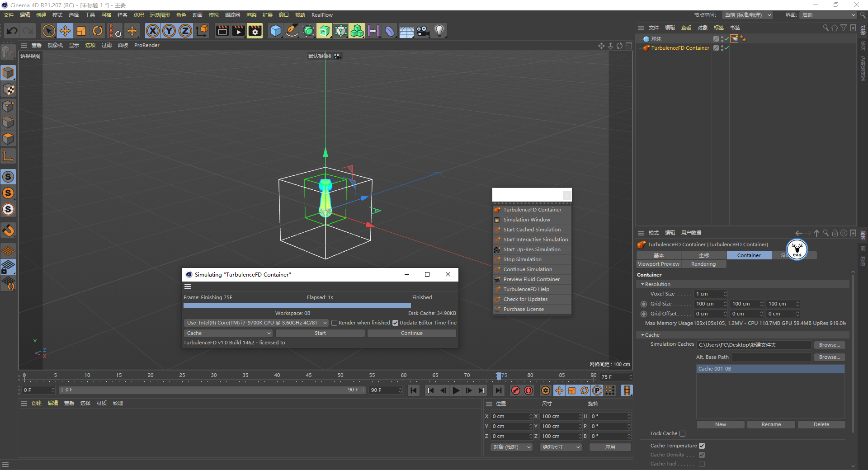Image resolution: width=868 pixels, height=470 pixels.
Task: Choose Start Cached Simulation
Action: 532,230
